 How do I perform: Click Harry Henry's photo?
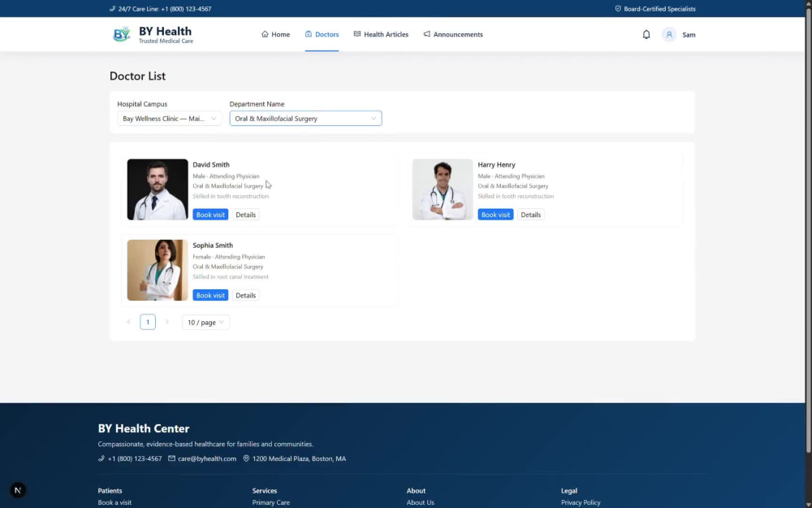[x=443, y=189]
